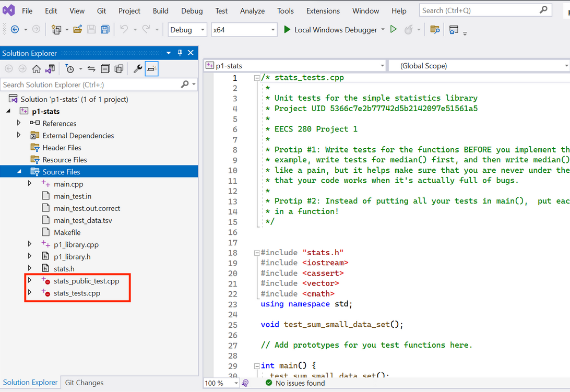Select stats_tests.cpp in Source Files
Viewport: 570px width, 392px height.
point(77,293)
